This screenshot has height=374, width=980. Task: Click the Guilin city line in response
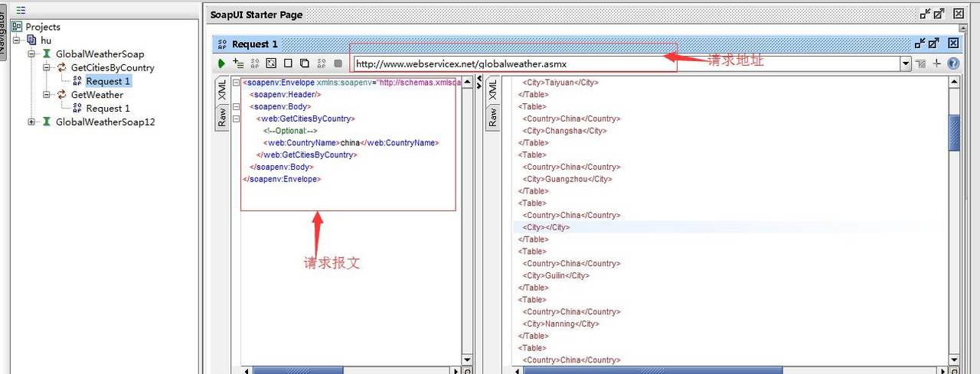556,275
